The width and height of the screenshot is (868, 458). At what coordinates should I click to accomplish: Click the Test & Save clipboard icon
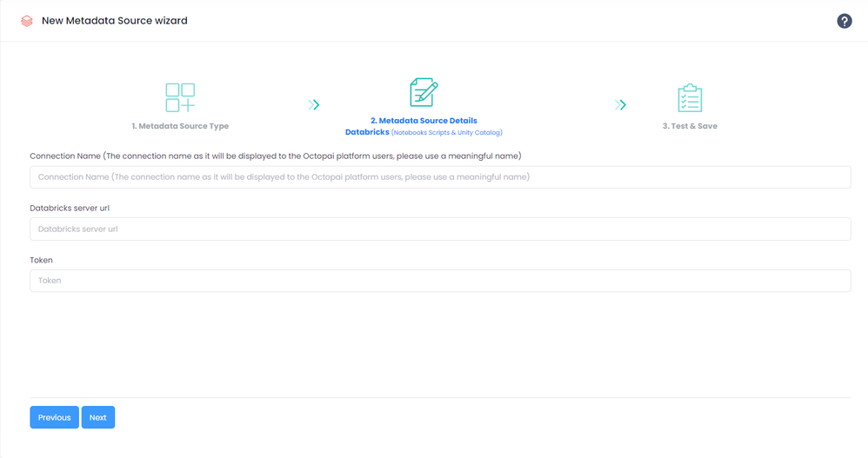tap(690, 98)
